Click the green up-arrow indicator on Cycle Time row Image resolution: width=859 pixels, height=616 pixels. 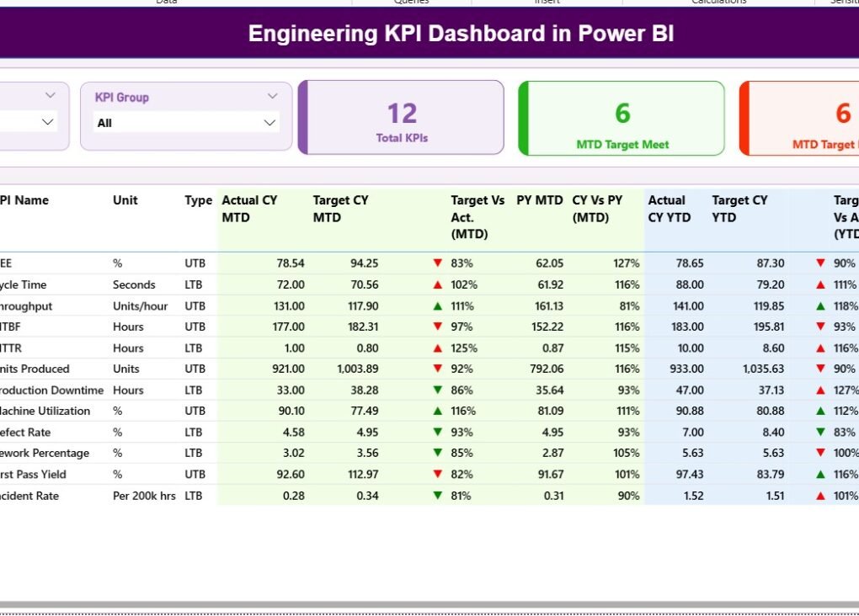pyautogui.click(x=437, y=284)
